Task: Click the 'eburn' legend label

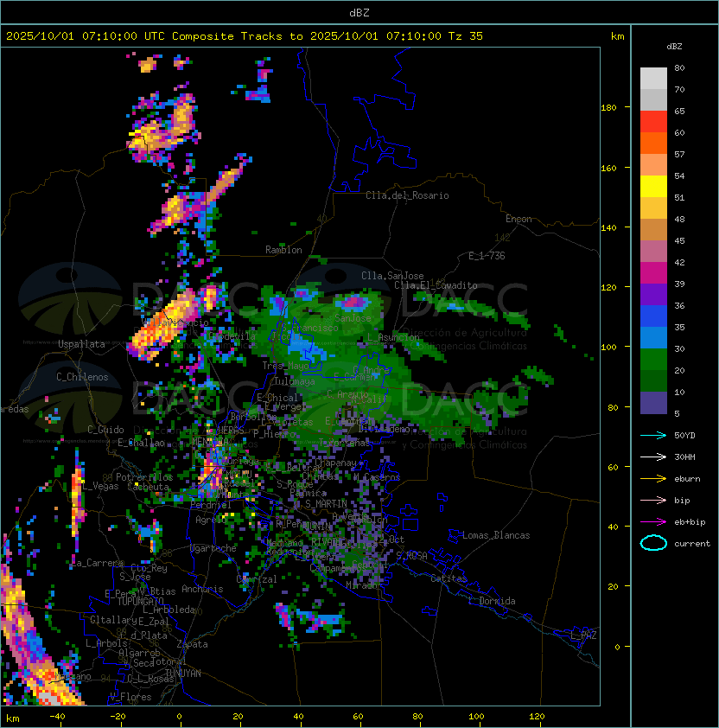Action: 687,479
